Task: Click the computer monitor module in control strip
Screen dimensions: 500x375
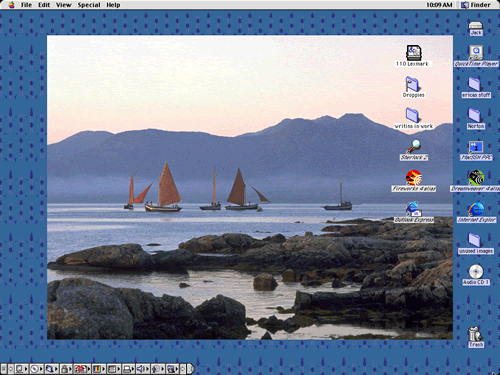Action: click(x=21, y=368)
